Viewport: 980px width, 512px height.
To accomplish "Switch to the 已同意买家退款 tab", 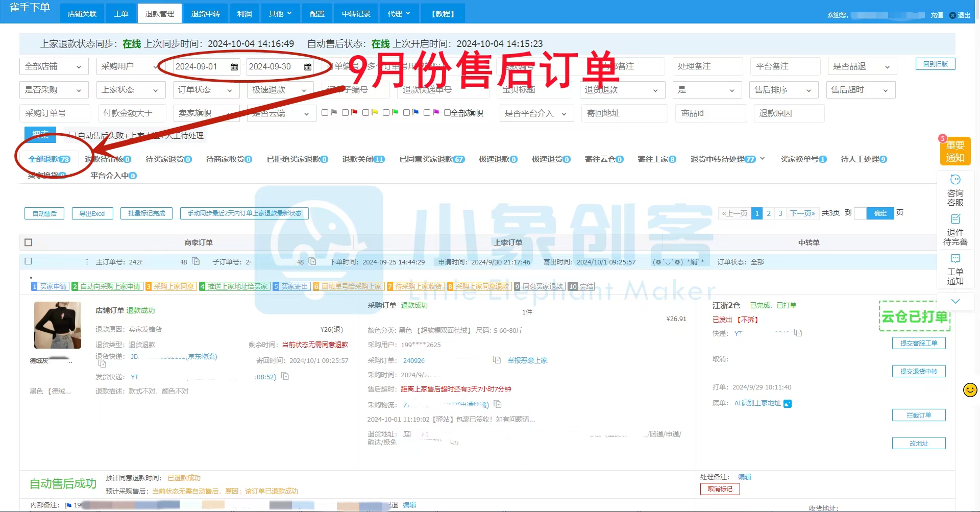I will tap(432, 159).
